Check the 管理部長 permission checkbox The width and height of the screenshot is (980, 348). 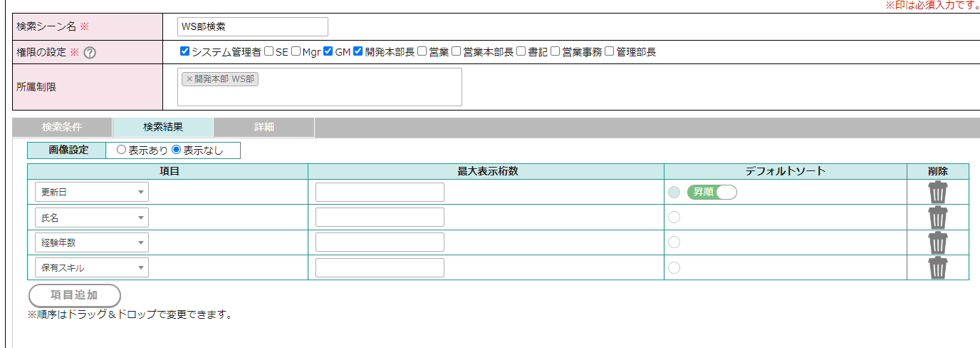609,51
